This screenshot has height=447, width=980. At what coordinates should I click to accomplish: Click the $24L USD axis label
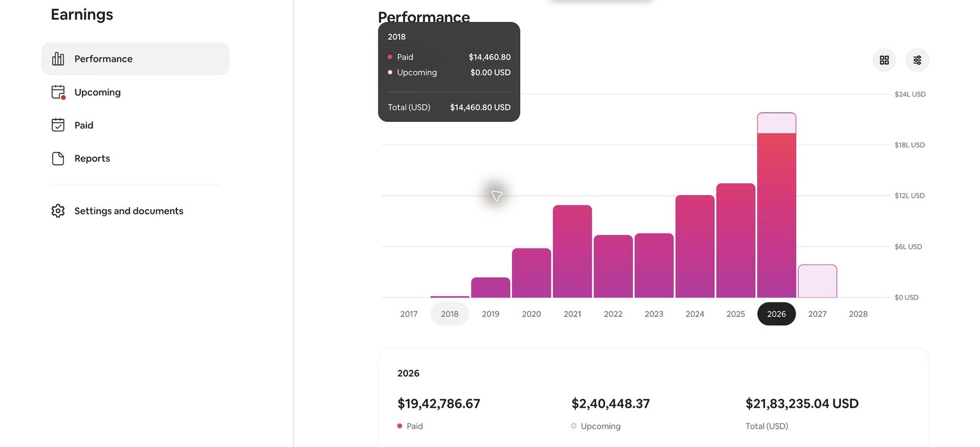pos(910,94)
